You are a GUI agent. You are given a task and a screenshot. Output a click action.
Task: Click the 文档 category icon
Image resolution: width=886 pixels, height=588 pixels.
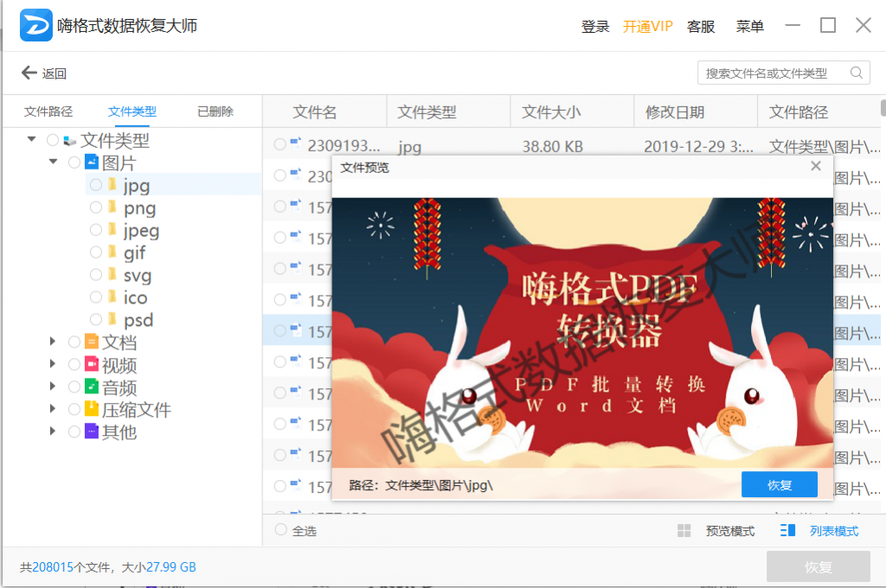pyautogui.click(x=91, y=342)
